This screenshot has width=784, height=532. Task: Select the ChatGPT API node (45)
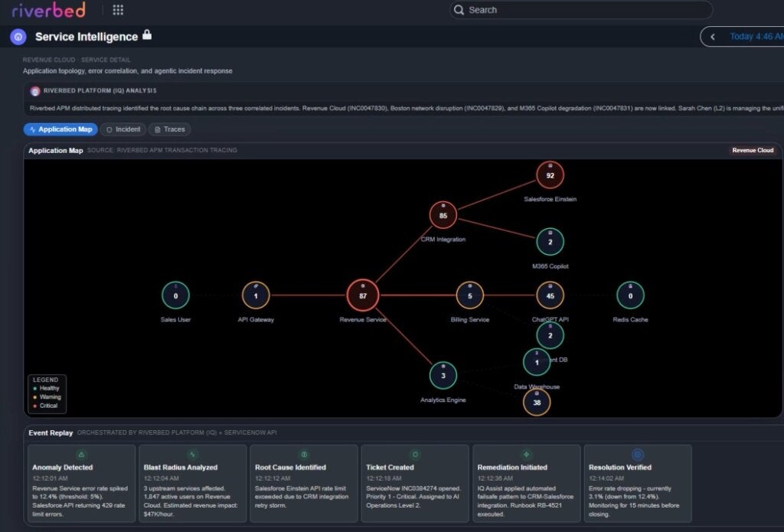pyautogui.click(x=550, y=295)
